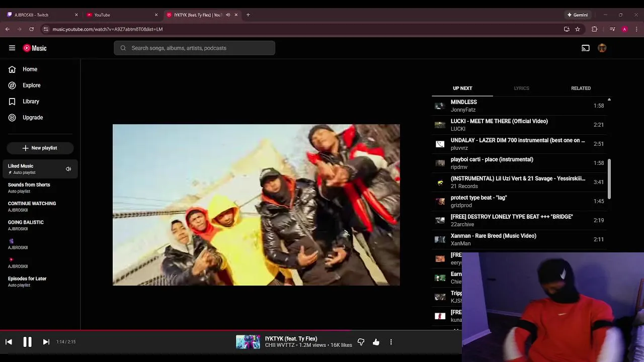Screen dimensions: 644x362
Task: Open the player bar three-dot menu
Action: click(x=391, y=342)
